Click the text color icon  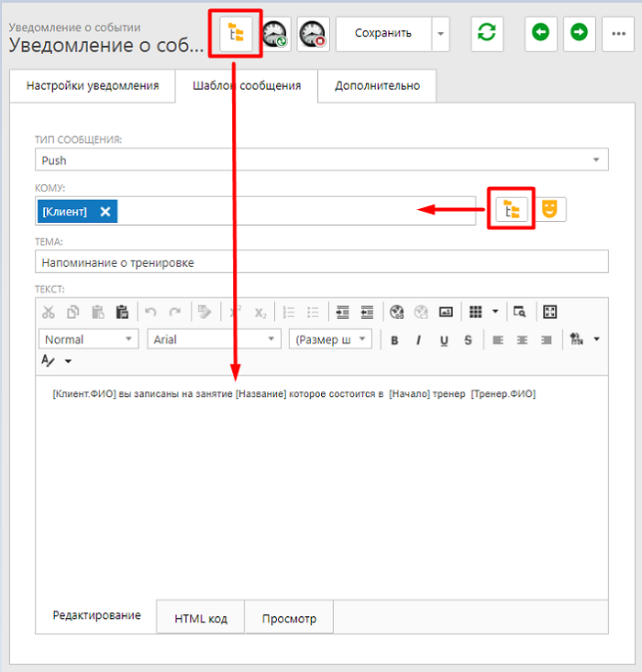tap(576, 339)
